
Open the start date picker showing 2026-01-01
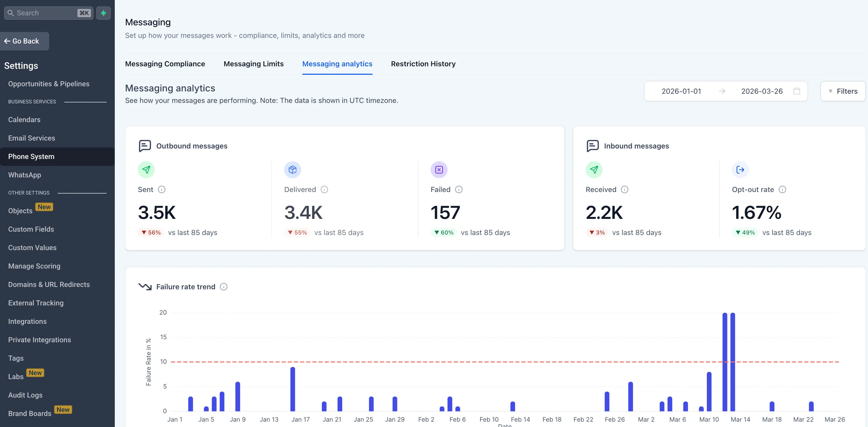681,91
